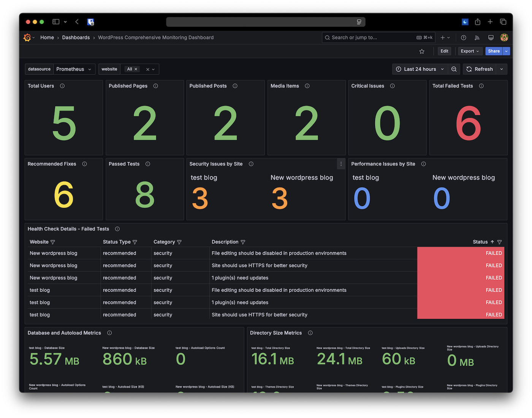Open your user profile avatar
This screenshot has height=418, width=532.
pos(504,37)
